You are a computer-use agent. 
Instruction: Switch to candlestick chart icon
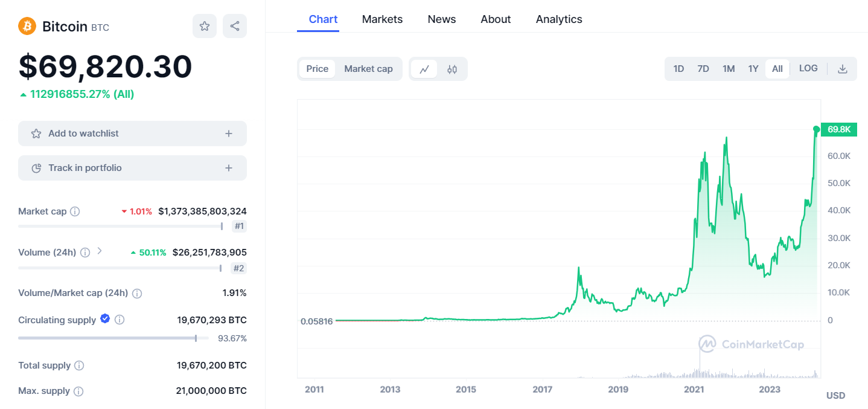click(452, 69)
